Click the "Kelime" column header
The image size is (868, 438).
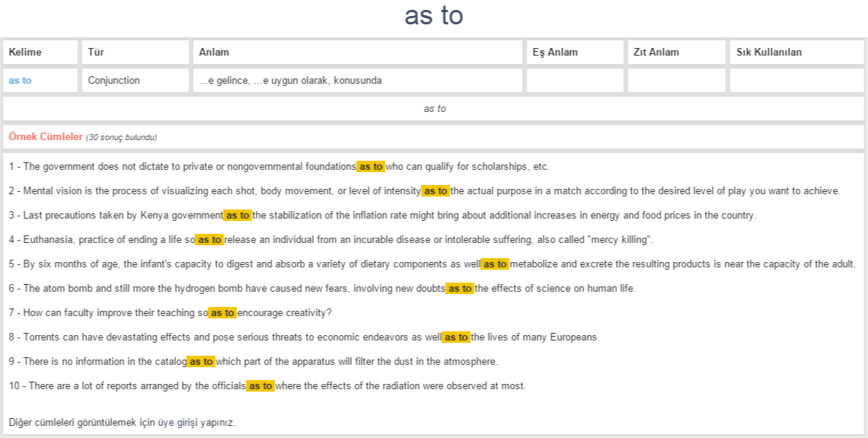(x=25, y=53)
